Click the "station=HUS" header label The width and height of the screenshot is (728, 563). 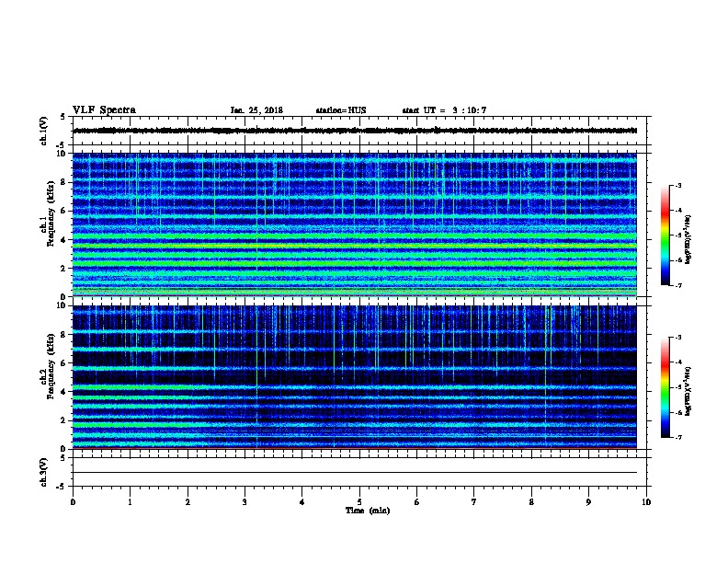point(341,110)
